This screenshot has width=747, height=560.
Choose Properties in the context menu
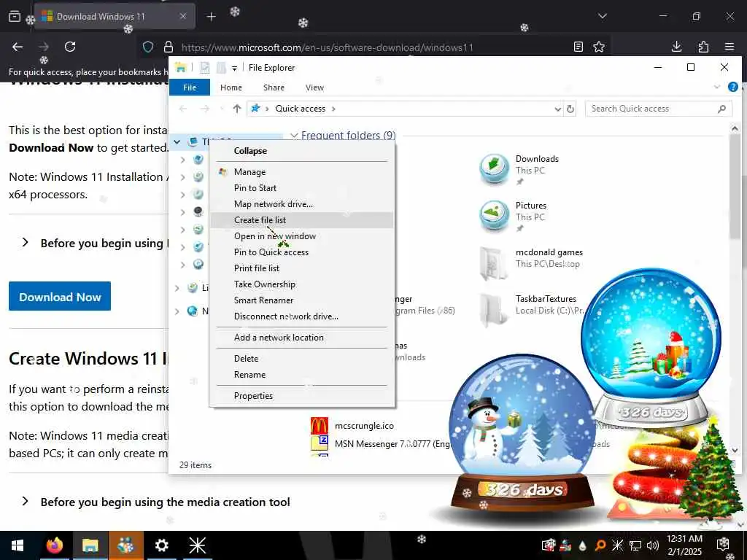[302, 396]
